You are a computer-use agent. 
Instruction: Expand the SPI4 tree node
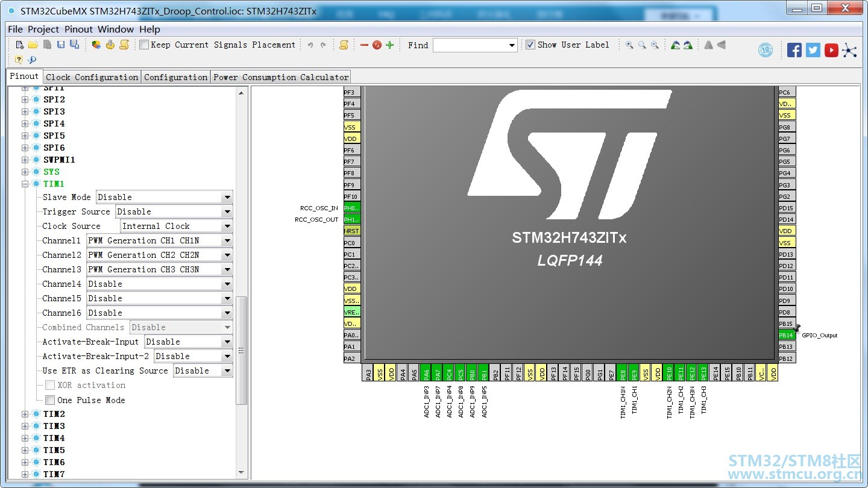point(25,124)
